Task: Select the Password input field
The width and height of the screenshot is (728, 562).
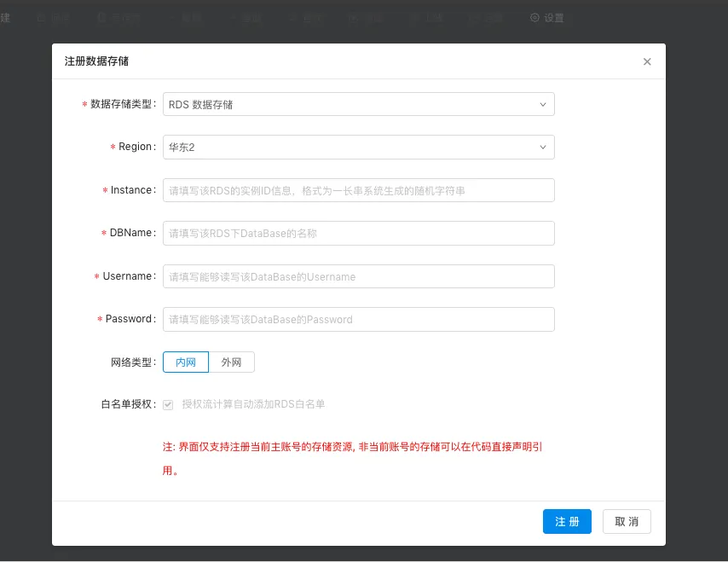Action: (358, 320)
